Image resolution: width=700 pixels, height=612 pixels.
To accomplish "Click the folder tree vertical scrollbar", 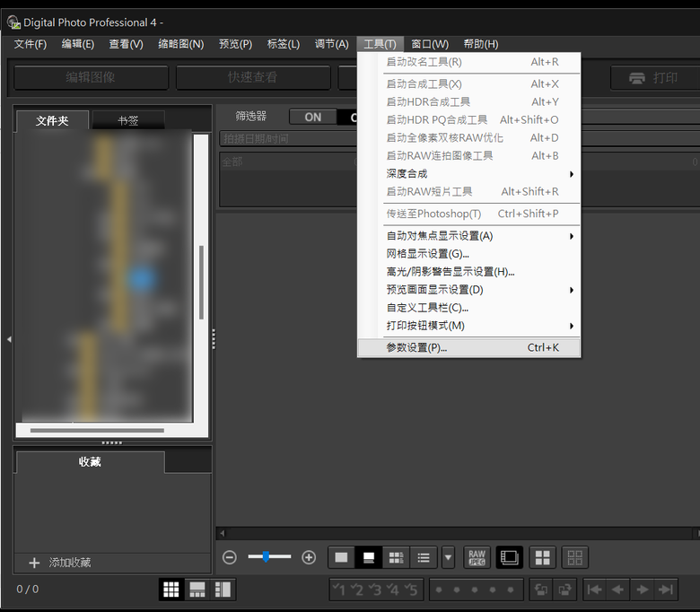I will [201, 282].
